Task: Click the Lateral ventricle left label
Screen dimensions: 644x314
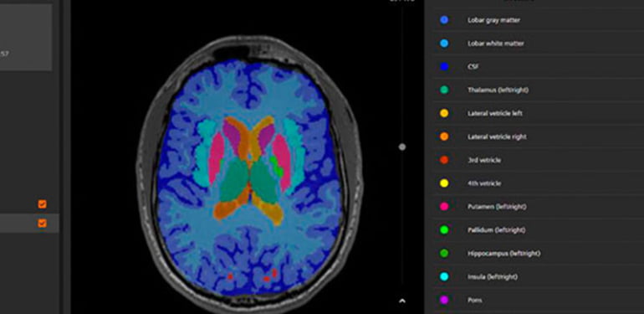Action: (x=495, y=113)
